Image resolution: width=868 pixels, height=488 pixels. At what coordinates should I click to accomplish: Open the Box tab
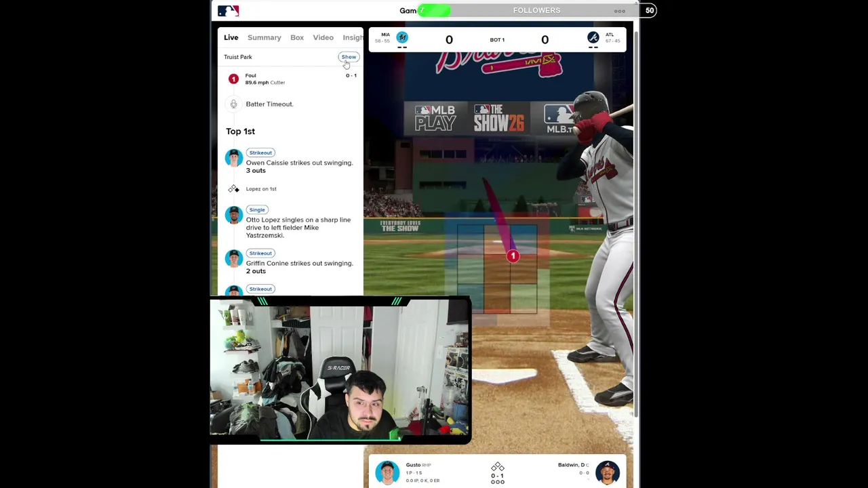pos(297,37)
